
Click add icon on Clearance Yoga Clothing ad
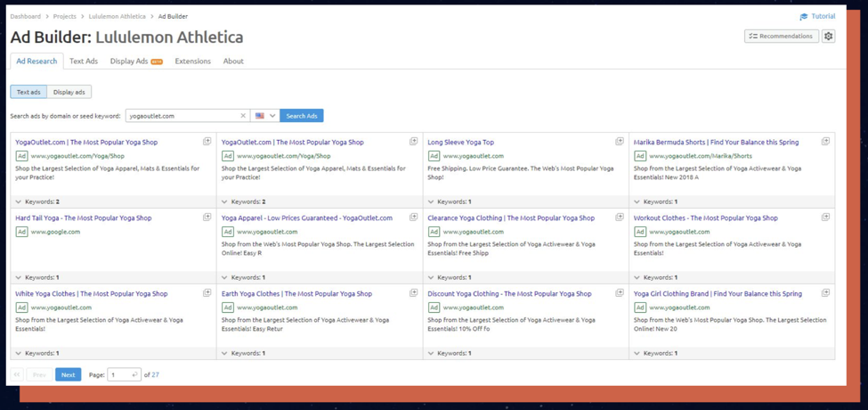(x=620, y=217)
